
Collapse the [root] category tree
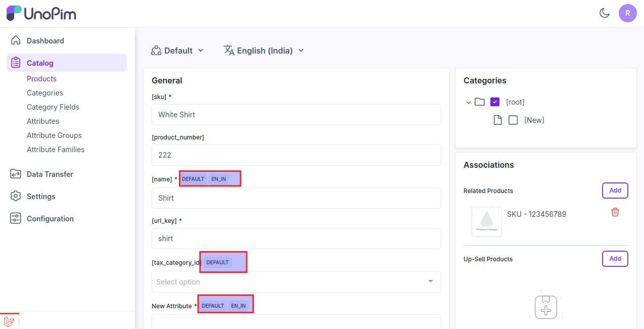(x=468, y=103)
